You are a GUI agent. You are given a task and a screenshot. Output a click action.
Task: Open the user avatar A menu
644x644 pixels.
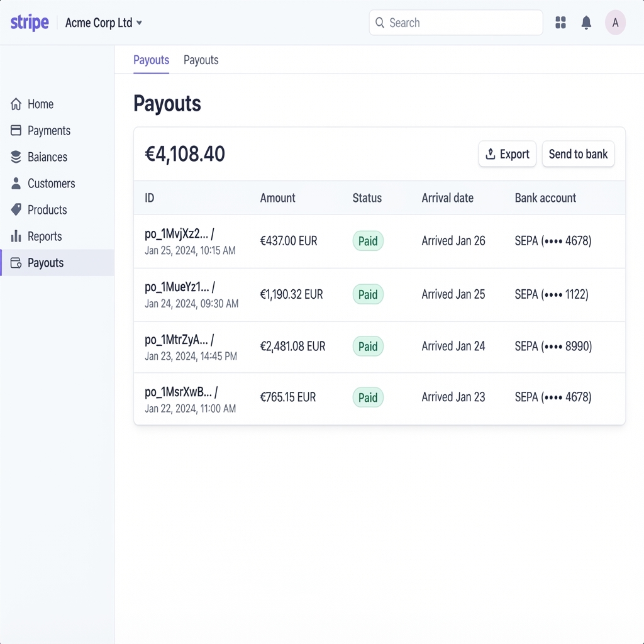tap(615, 23)
